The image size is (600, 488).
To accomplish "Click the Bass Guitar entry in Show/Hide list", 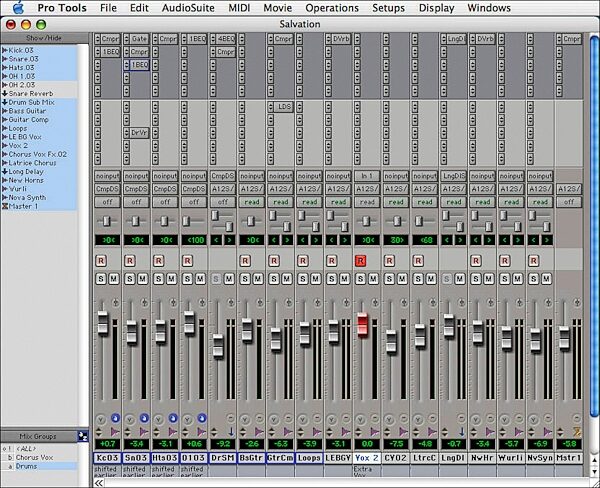I will coord(27,111).
